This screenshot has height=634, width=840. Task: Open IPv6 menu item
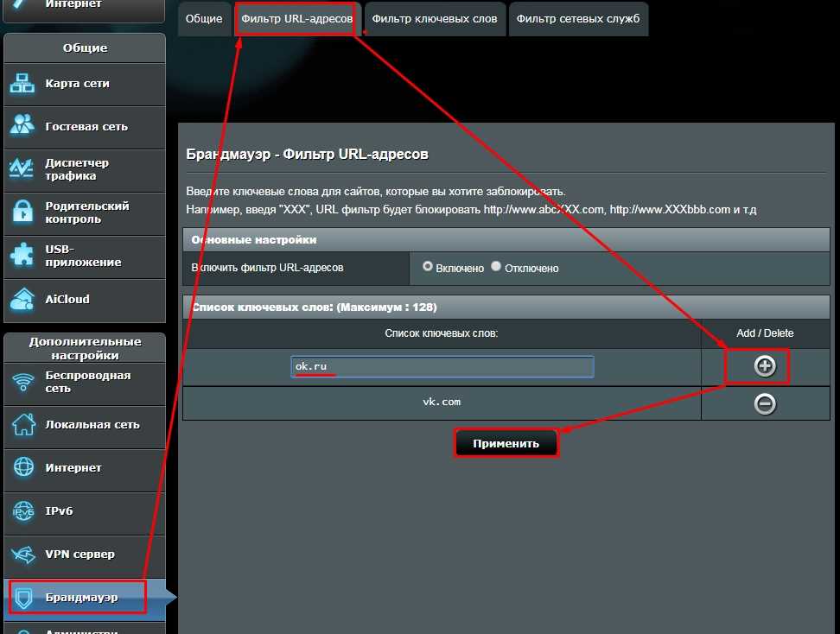(x=85, y=513)
